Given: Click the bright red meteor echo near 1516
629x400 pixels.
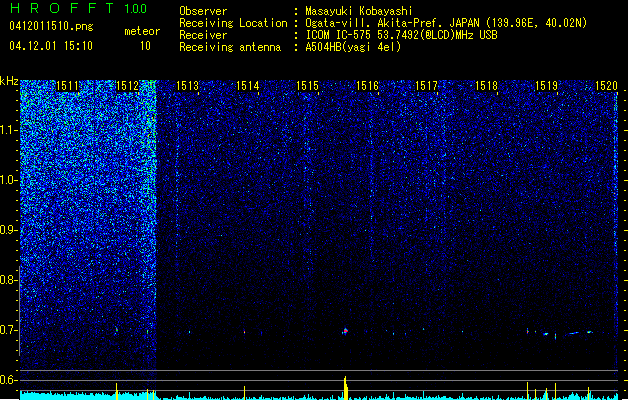Looking at the screenshot, I should [x=345, y=331].
